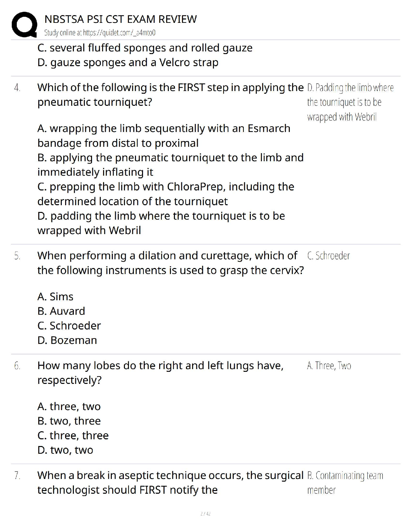This screenshot has height=532, width=411.
Task: Click question number 6 marker
Action: (x=17, y=366)
